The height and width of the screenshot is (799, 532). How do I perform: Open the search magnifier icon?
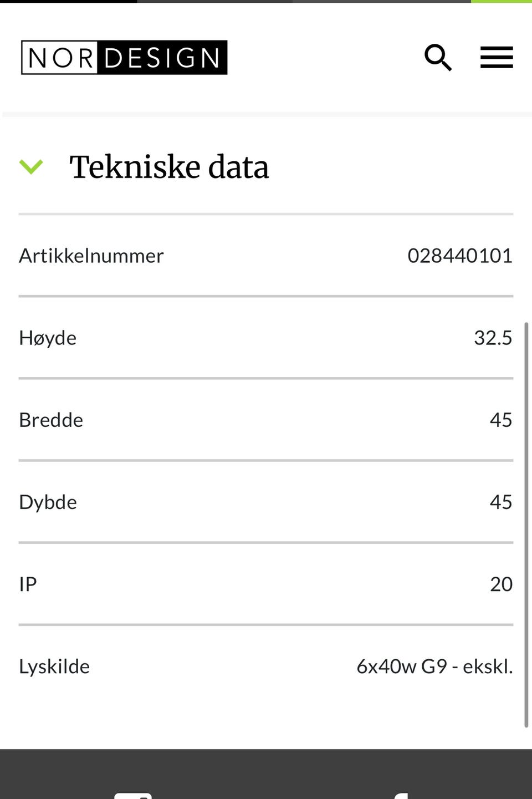pyautogui.click(x=438, y=58)
